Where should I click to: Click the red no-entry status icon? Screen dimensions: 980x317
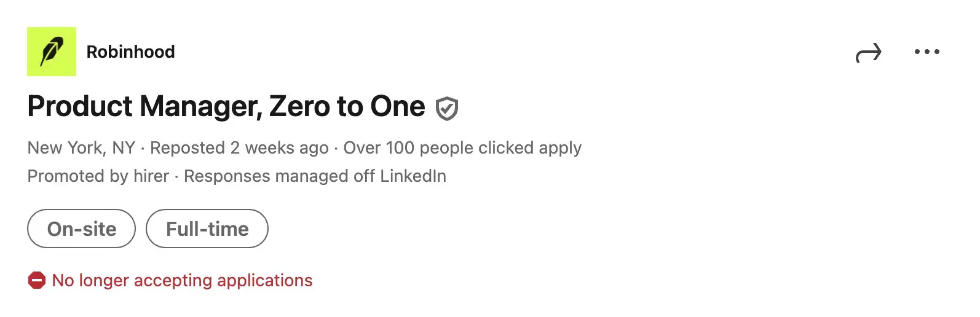[37, 281]
